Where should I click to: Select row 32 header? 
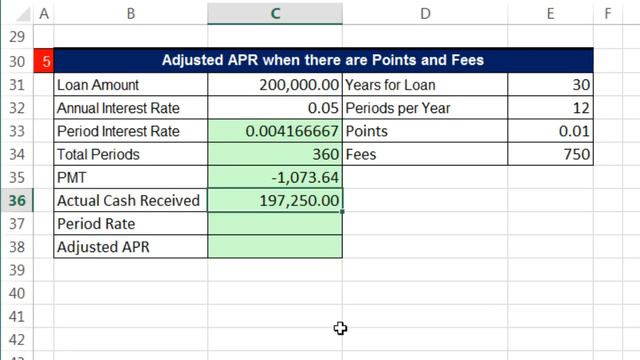point(17,108)
